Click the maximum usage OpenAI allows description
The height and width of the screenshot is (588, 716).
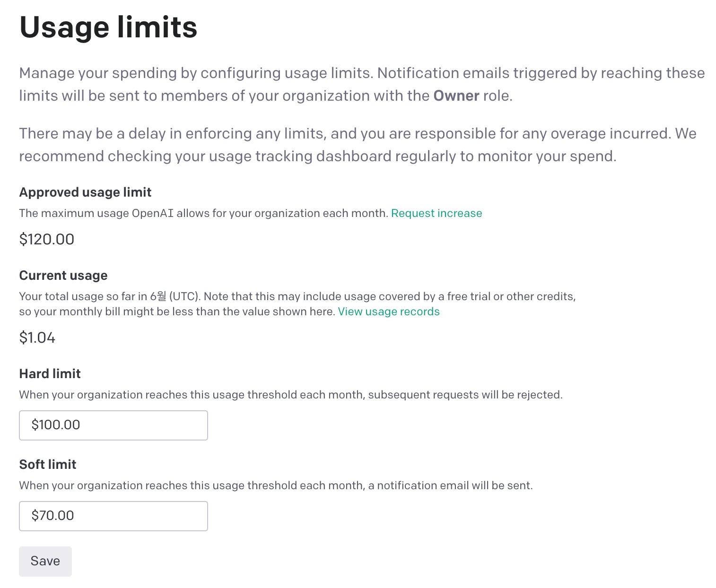click(x=203, y=213)
